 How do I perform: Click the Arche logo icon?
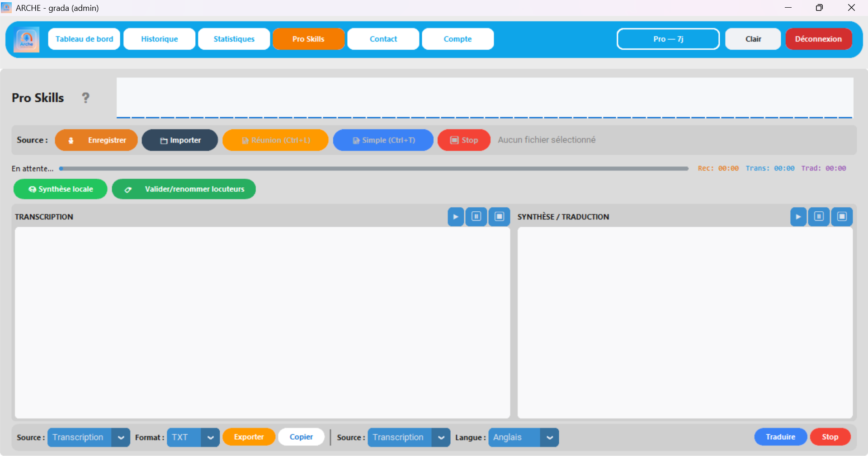pos(26,39)
